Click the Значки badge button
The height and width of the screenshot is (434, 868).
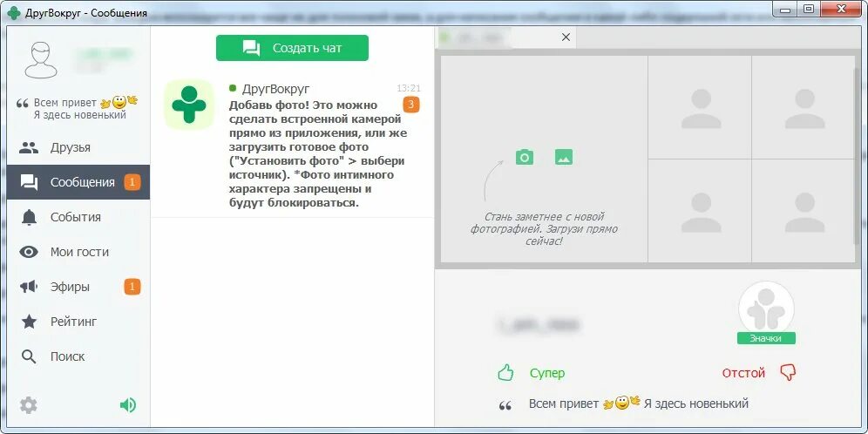[766, 338]
